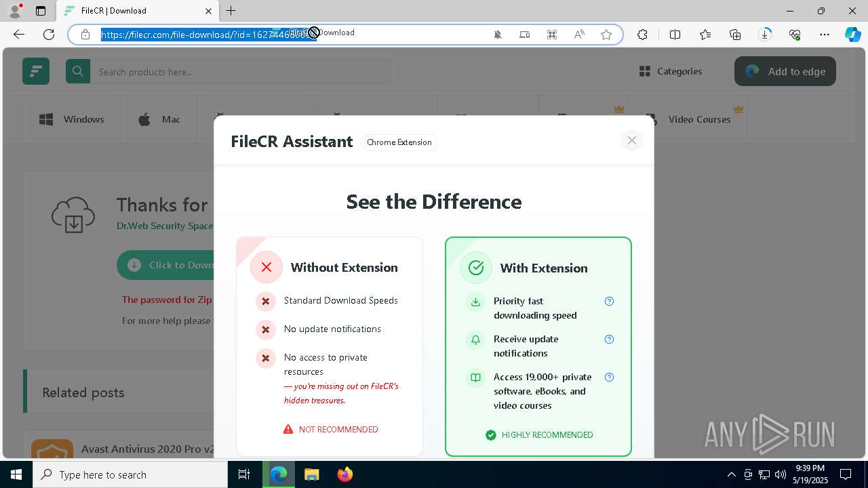Open the Windows category tab
The height and width of the screenshot is (488, 868).
72,119
